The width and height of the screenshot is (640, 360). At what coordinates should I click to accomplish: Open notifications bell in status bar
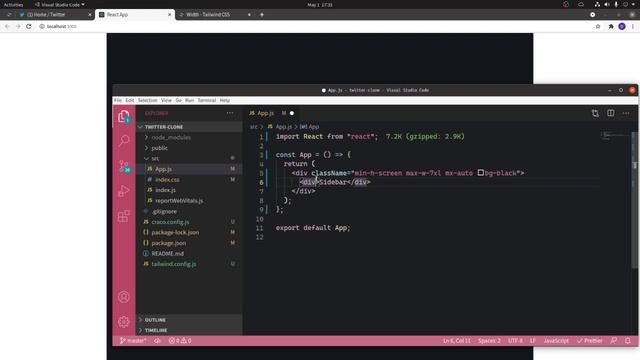[628, 340]
